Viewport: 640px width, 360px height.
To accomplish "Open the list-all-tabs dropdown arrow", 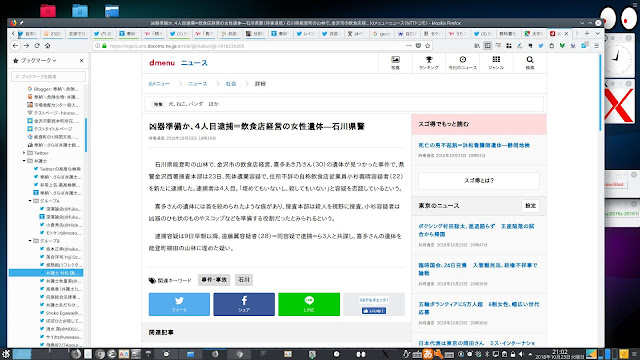I will (597, 33).
